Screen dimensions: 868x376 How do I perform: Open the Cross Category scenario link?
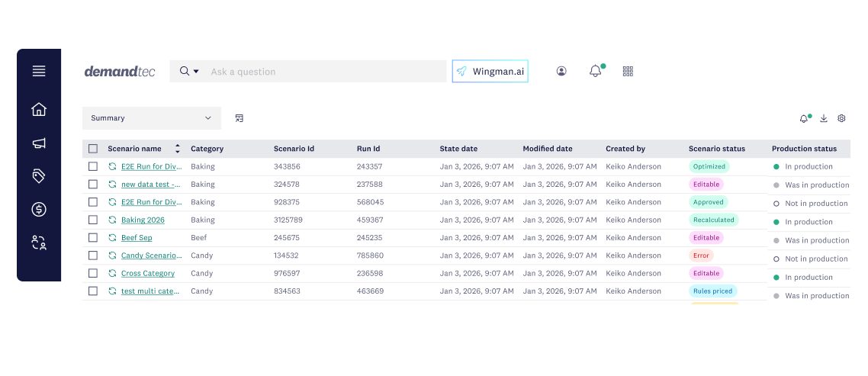(x=148, y=273)
